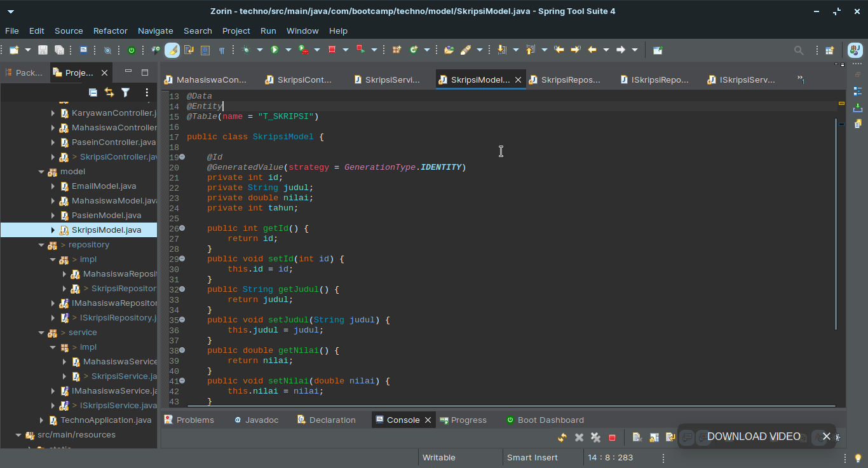Save all modified files

pyautogui.click(x=58, y=50)
